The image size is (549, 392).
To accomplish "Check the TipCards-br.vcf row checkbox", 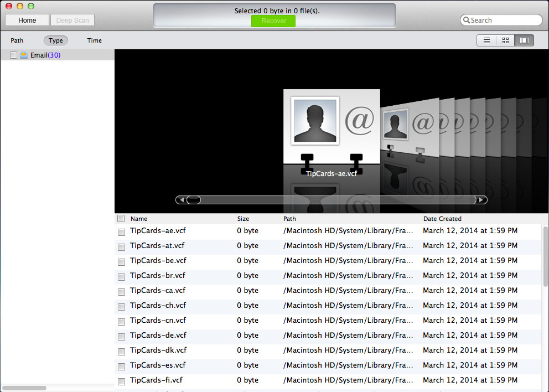I will [x=122, y=277].
